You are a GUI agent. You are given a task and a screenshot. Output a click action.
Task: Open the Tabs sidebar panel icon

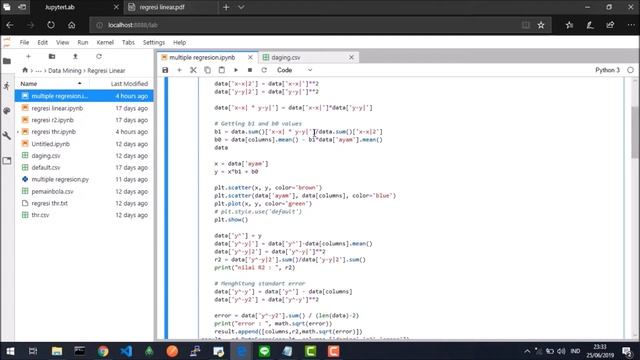7,161
